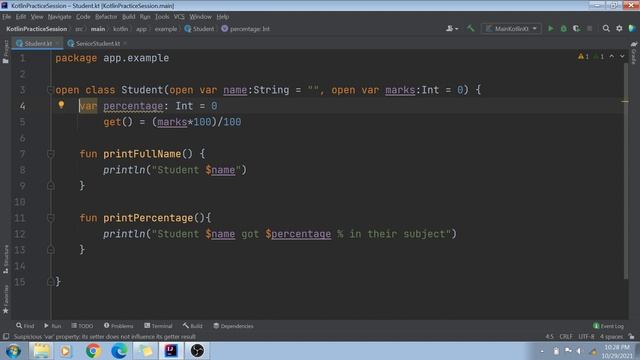Click the class fold end marker on line 15
Image resolution: width=640 pixels, height=360 pixels.
click(51, 281)
